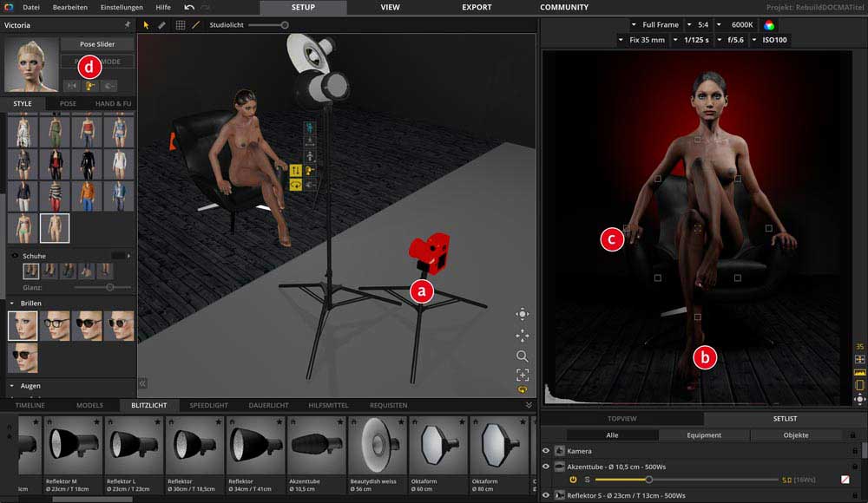Click the portrait orientation icon right of render
This screenshot has height=503, width=868.
[859, 385]
